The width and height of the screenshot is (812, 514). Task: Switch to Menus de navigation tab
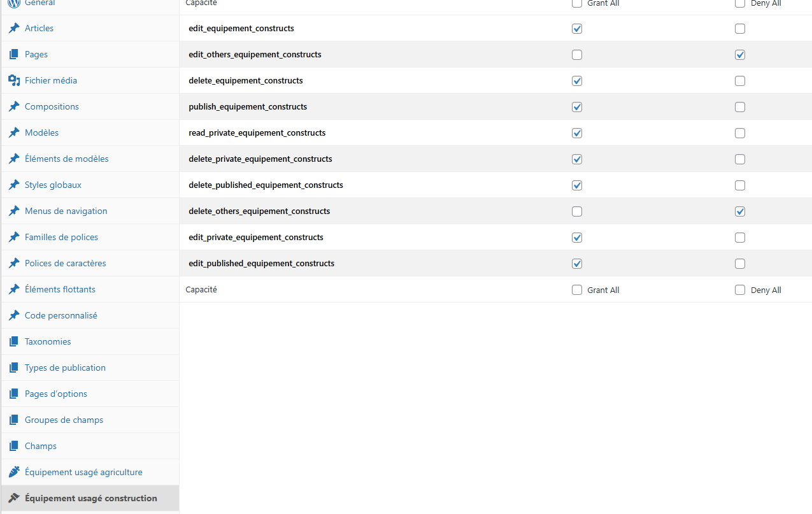pyautogui.click(x=66, y=211)
